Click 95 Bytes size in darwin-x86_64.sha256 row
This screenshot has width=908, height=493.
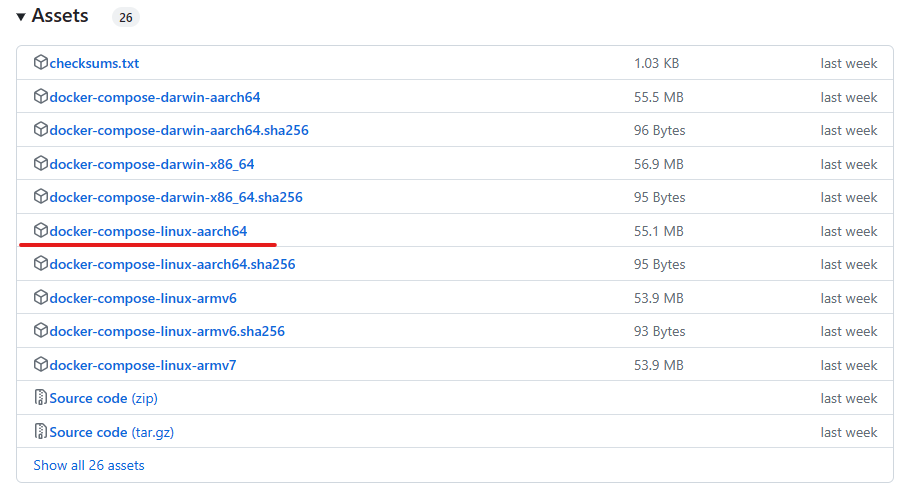click(x=660, y=198)
